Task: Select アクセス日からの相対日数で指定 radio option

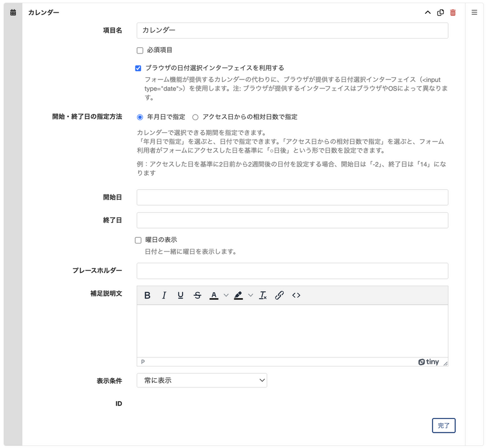Action: pos(195,117)
